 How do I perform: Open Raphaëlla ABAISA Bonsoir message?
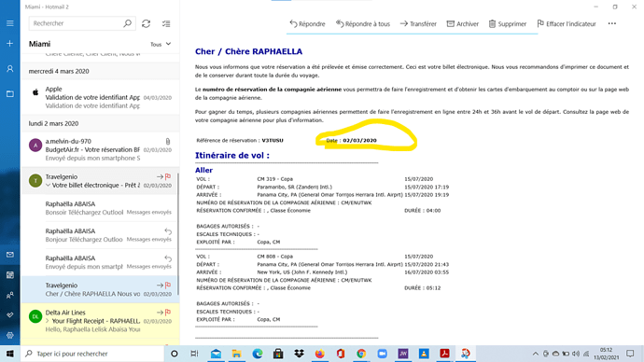point(100,208)
